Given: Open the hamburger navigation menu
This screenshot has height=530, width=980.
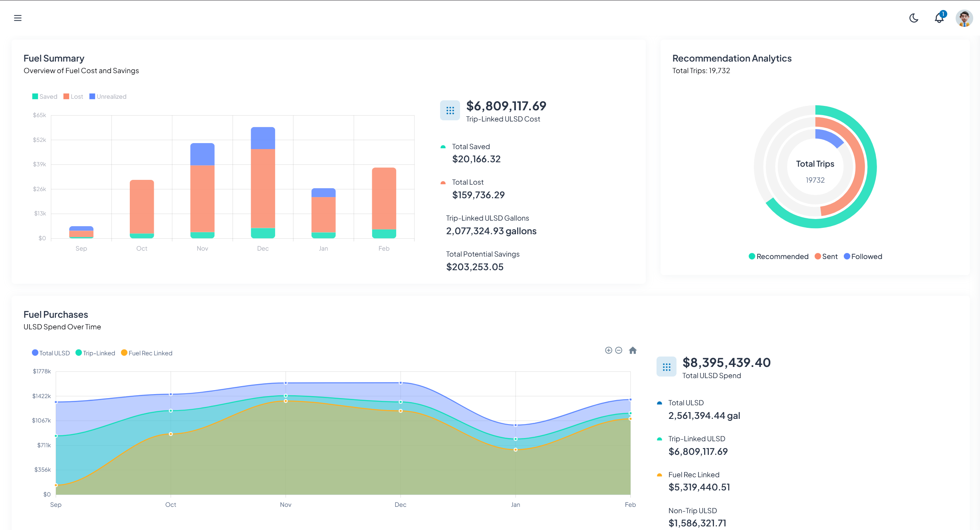Looking at the screenshot, I should click(18, 18).
